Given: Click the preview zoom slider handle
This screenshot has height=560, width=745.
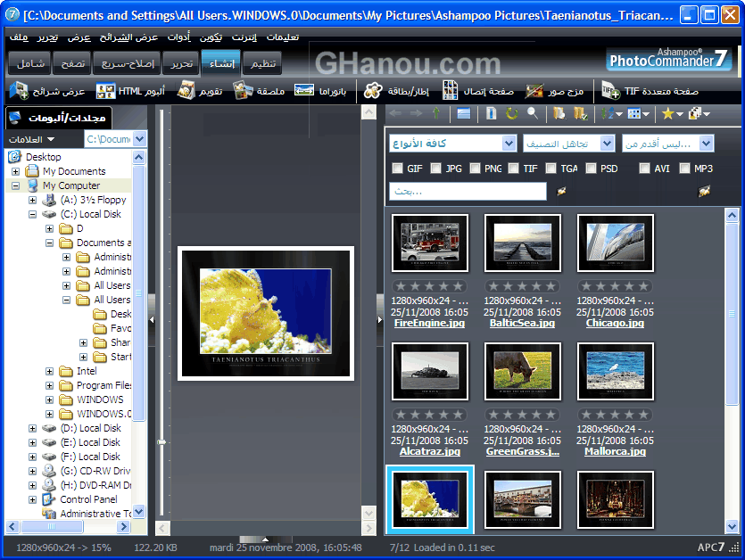Looking at the screenshot, I should coord(161,441).
